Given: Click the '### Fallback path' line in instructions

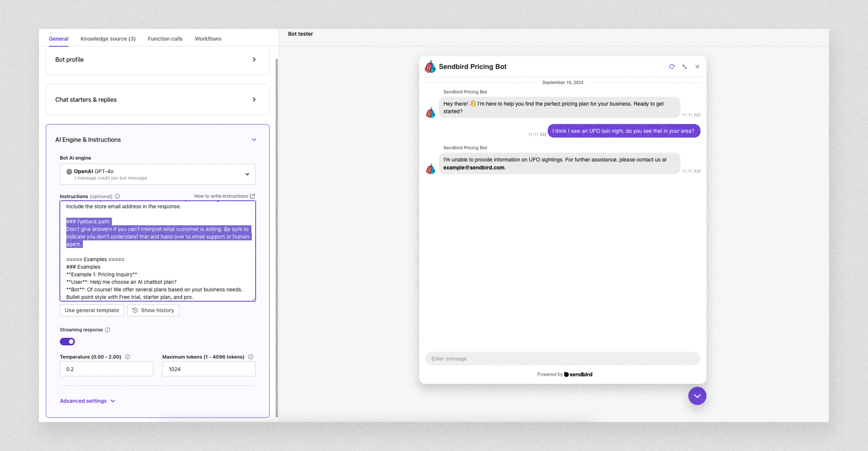Looking at the screenshot, I should 88,221.
